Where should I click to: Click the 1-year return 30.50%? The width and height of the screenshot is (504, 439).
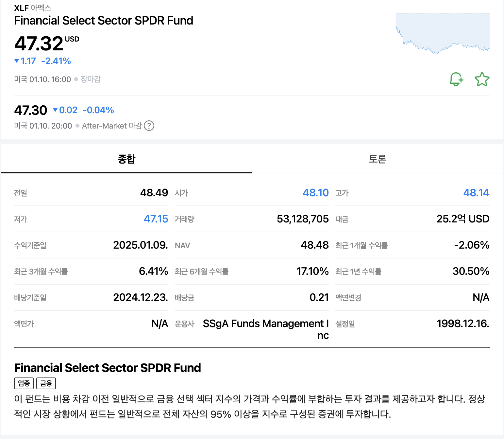471,271
